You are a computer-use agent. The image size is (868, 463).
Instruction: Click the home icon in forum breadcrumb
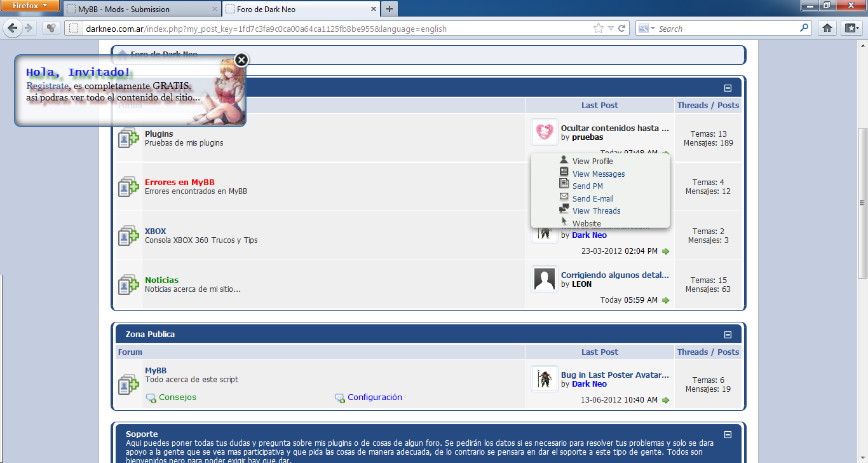122,55
